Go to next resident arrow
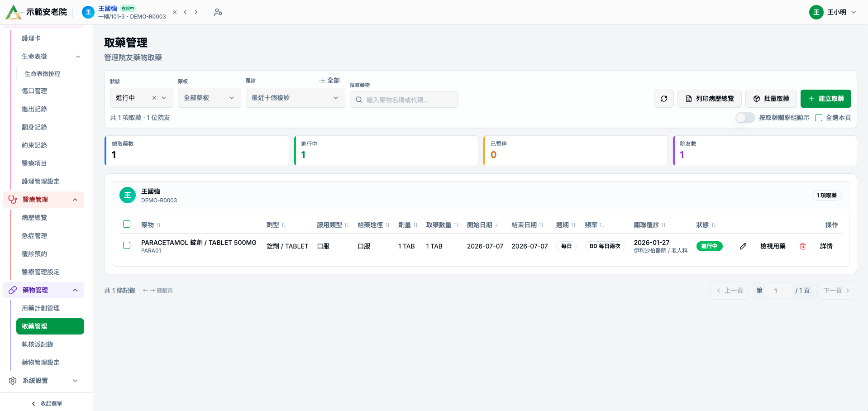Viewport: 868px width, 411px height. pyautogui.click(x=196, y=12)
